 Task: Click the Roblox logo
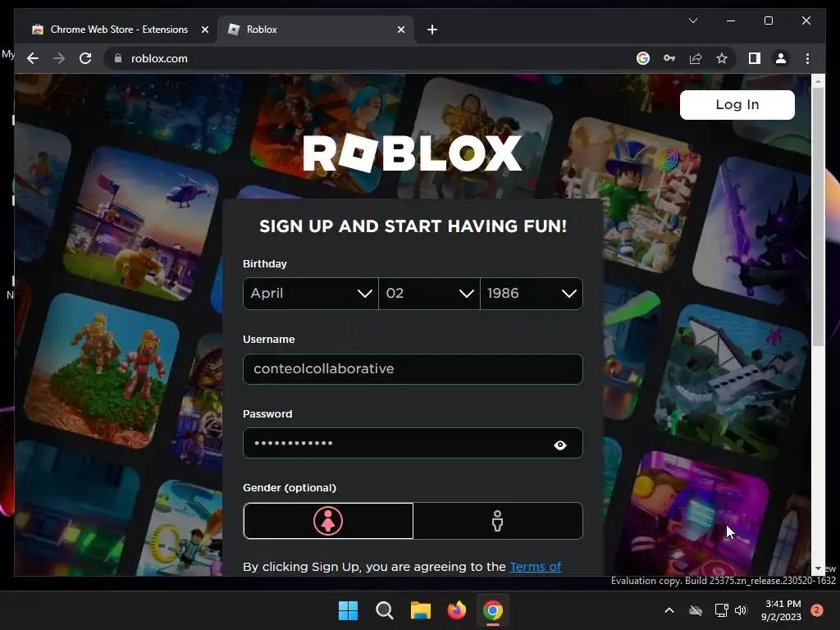coord(413,153)
